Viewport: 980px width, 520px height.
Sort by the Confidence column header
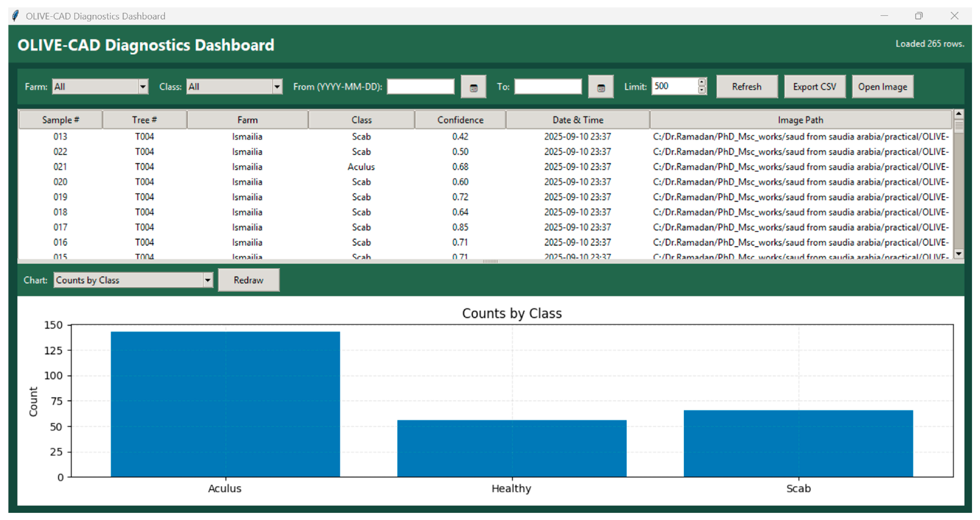pos(460,120)
